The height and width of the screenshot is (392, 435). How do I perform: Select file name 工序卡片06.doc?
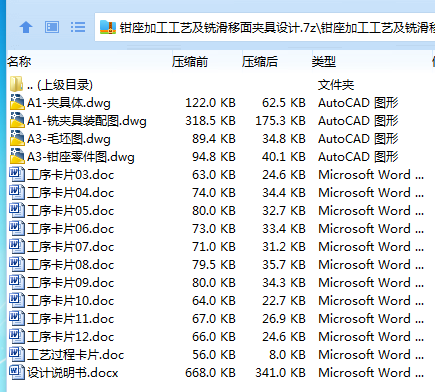[x=71, y=229]
